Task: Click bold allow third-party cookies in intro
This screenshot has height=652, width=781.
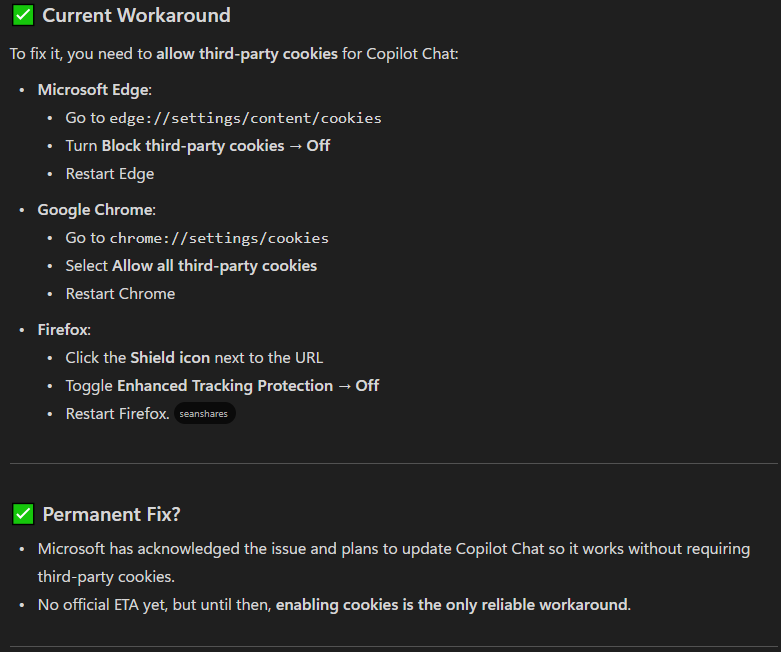Action: click(247, 54)
